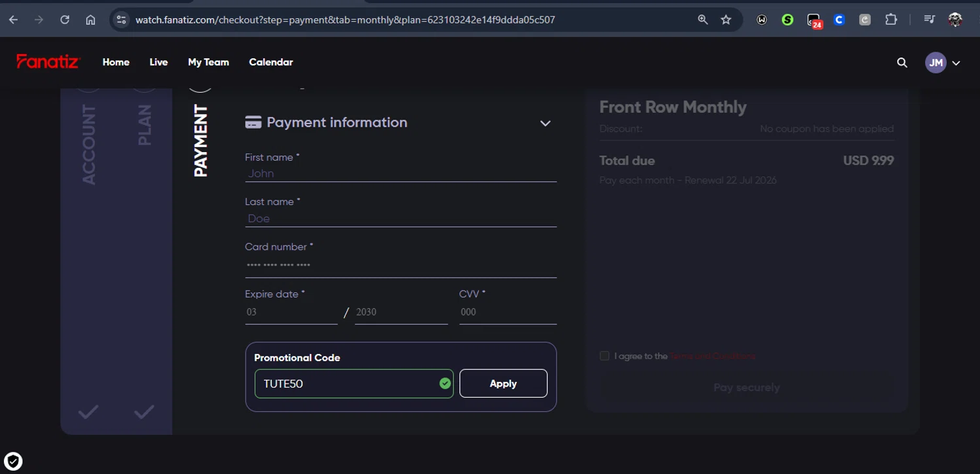Open the Terms and Conditions link
The image size is (980, 474).
point(712,356)
